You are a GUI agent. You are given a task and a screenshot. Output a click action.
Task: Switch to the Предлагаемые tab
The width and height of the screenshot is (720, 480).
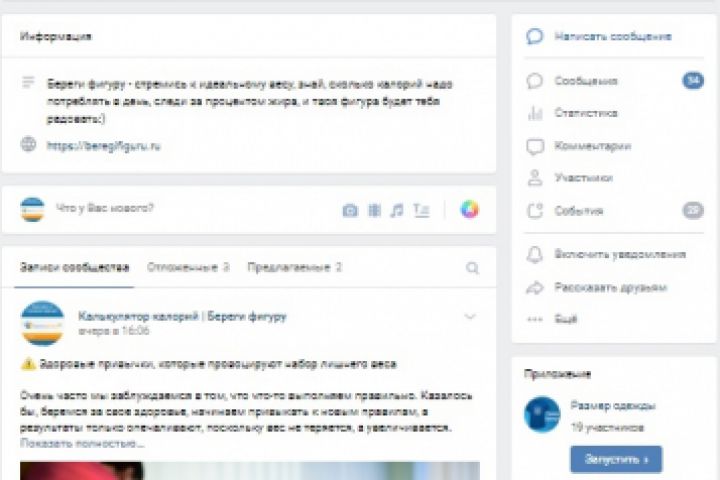click(x=294, y=267)
